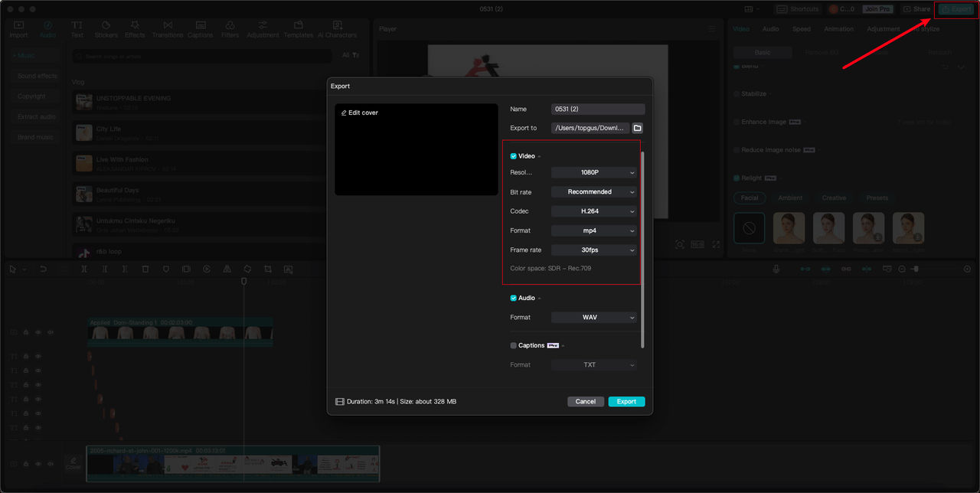Open the video Format mp4 dropdown
This screenshot has width=980, height=493.
point(594,230)
